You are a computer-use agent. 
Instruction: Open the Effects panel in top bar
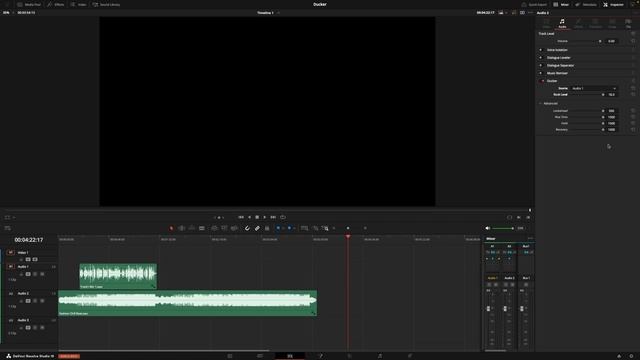[56, 4]
